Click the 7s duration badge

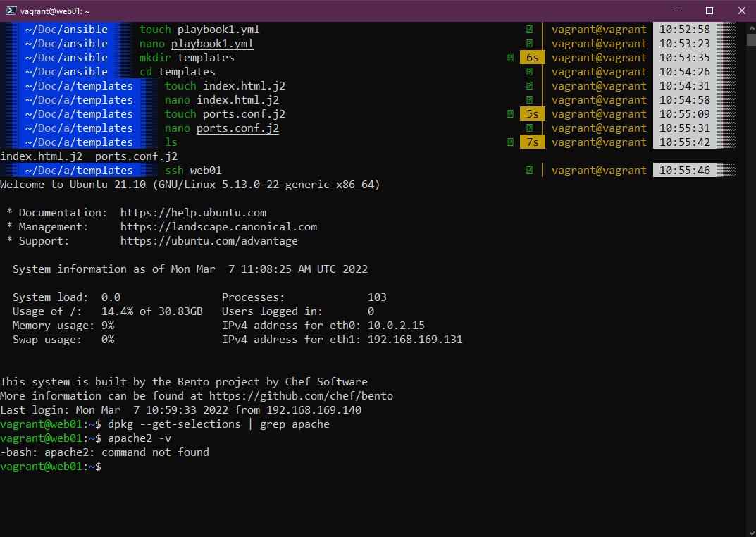532,142
